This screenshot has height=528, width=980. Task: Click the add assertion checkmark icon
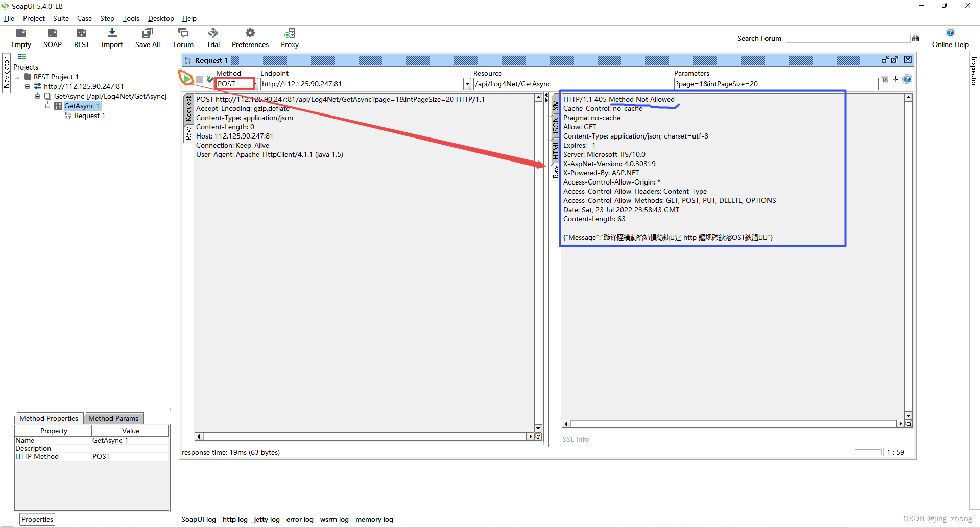pyautogui.click(x=209, y=79)
